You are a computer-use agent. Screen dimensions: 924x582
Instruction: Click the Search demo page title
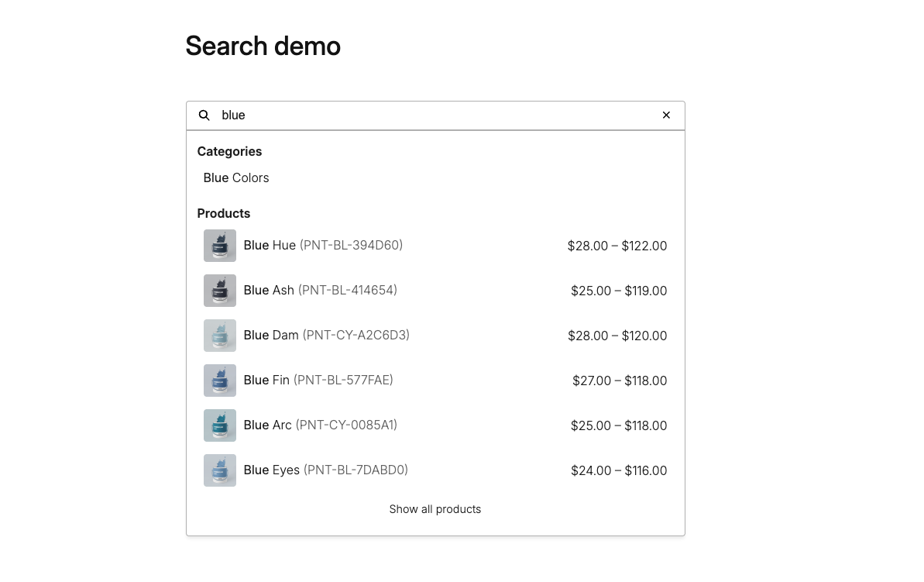[263, 46]
